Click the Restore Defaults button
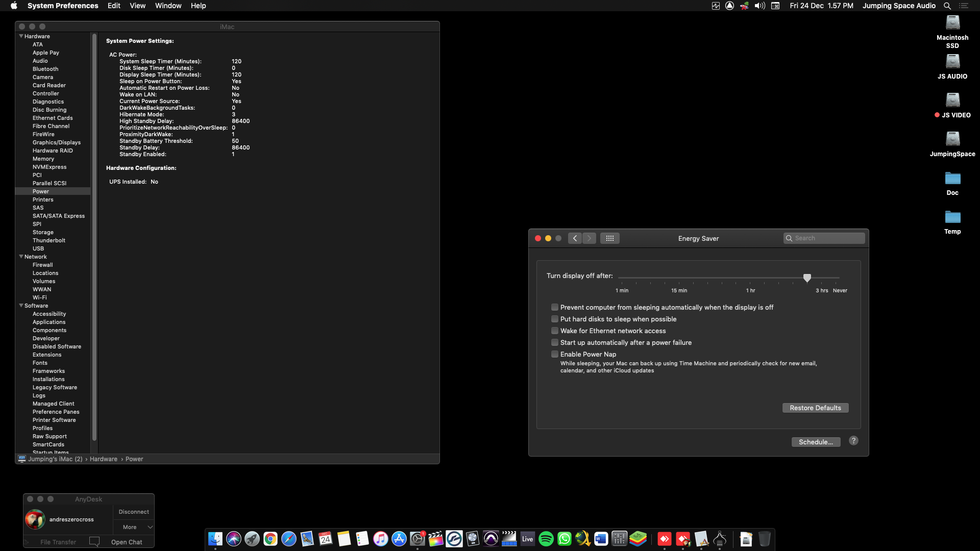Image resolution: width=980 pixels, height=551 pixels. click(815, 408)
